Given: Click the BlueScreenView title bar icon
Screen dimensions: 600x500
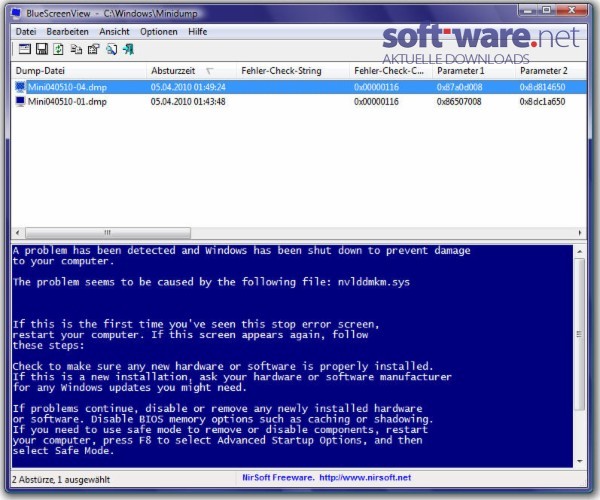Looking at the screenshot, I should pyautogui.click(x=16, y=13).
